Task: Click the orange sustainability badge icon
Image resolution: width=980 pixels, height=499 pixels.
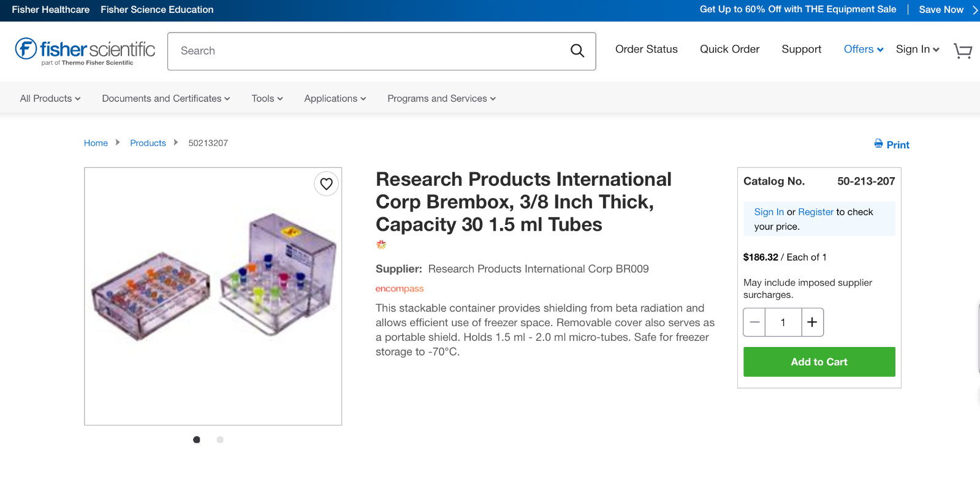Action: tap(381, 245)
